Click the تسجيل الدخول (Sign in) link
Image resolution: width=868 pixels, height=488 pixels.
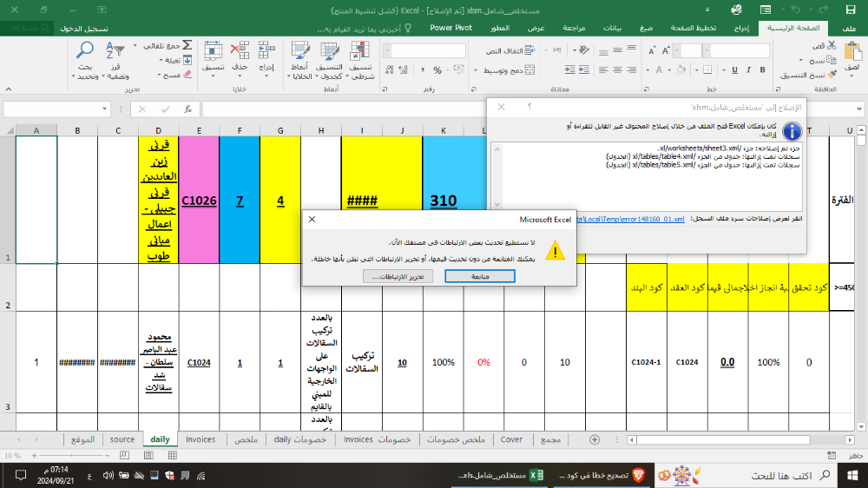[84, 29]
